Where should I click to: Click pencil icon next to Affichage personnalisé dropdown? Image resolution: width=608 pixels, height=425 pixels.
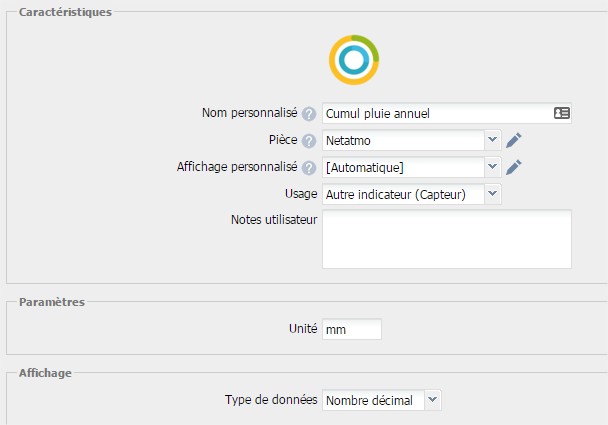click(x=514, y=167)
